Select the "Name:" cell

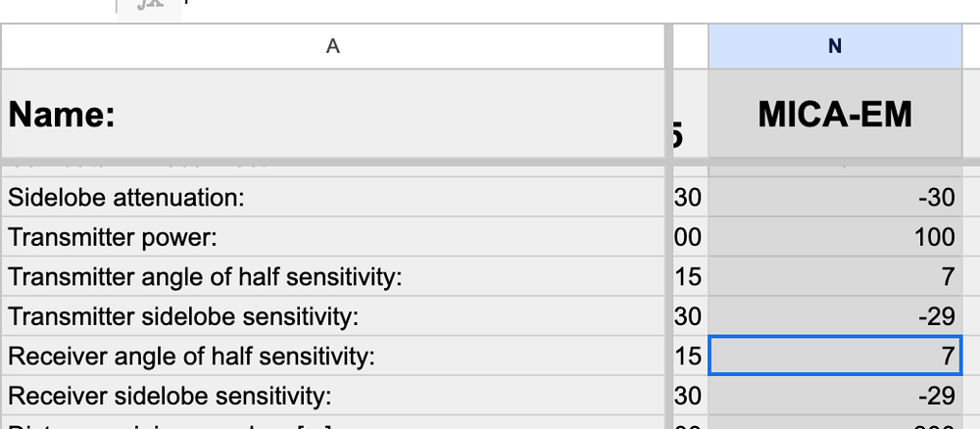click(x=332, y=114)
